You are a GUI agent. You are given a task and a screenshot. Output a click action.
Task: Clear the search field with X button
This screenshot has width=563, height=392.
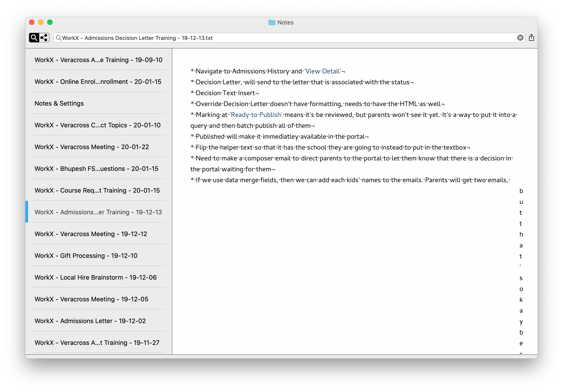(x=520, y=38)
